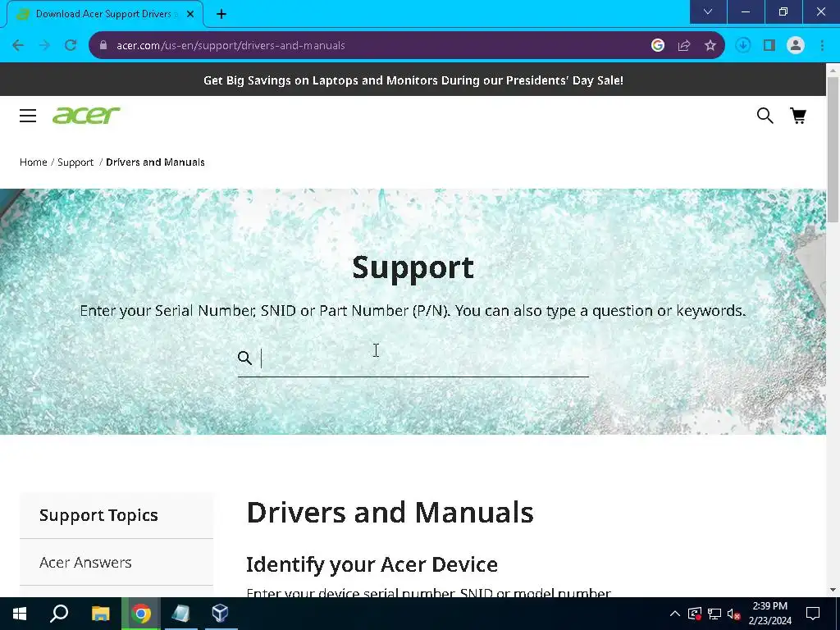Click the forward navigation arrow
840x630 pixels.
pos(44,46)
